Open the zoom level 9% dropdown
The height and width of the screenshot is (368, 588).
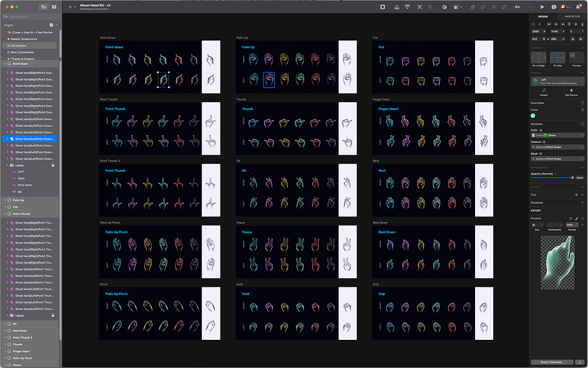pyautogui.click(x=523, y=6)
